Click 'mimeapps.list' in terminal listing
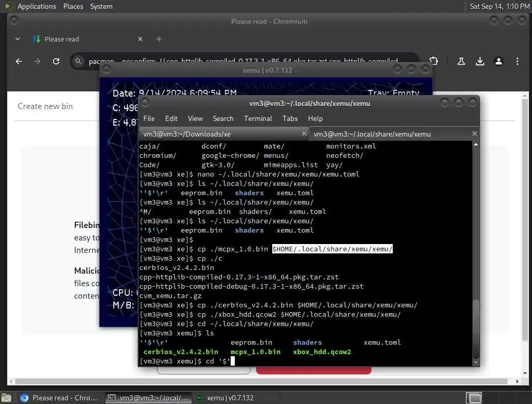Image resolution: width=532 pixels, height=404 pixels. [291, 165]
